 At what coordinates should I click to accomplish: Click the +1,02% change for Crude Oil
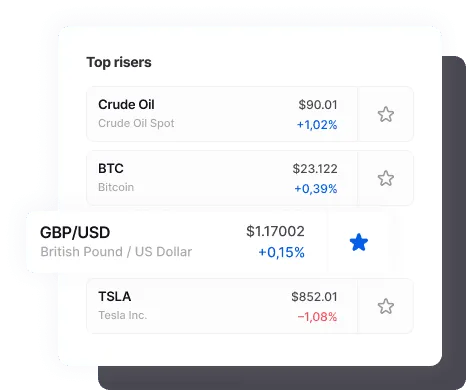pos(317,125)
